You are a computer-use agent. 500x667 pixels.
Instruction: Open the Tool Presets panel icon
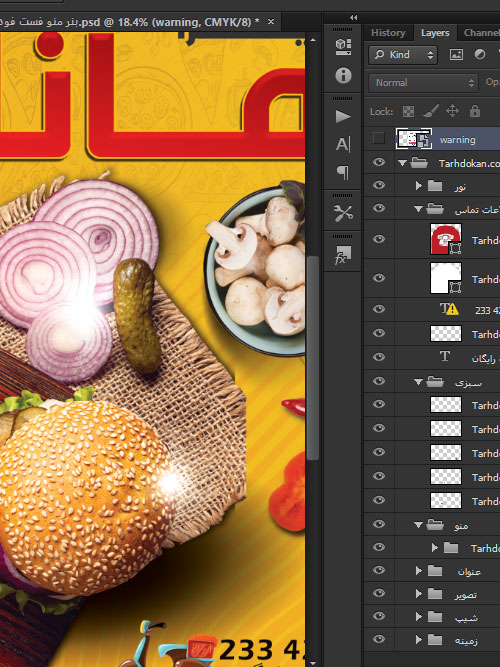(343, 214)
